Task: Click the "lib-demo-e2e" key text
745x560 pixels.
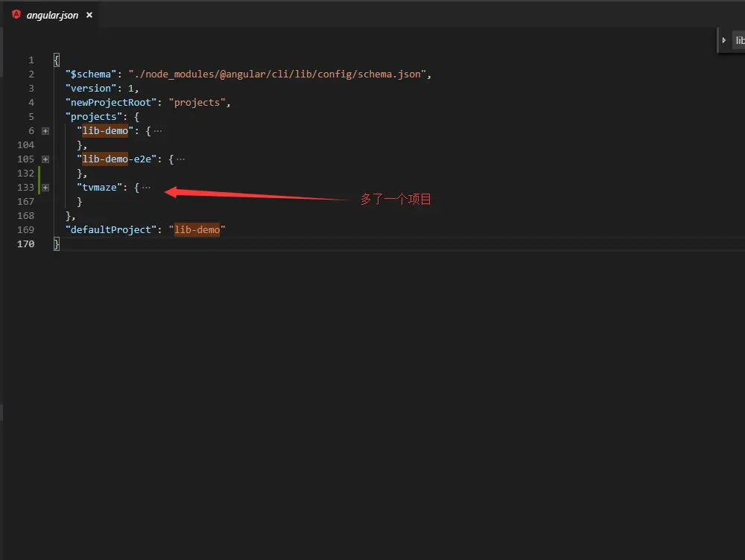Action: [x=116, y=159]
